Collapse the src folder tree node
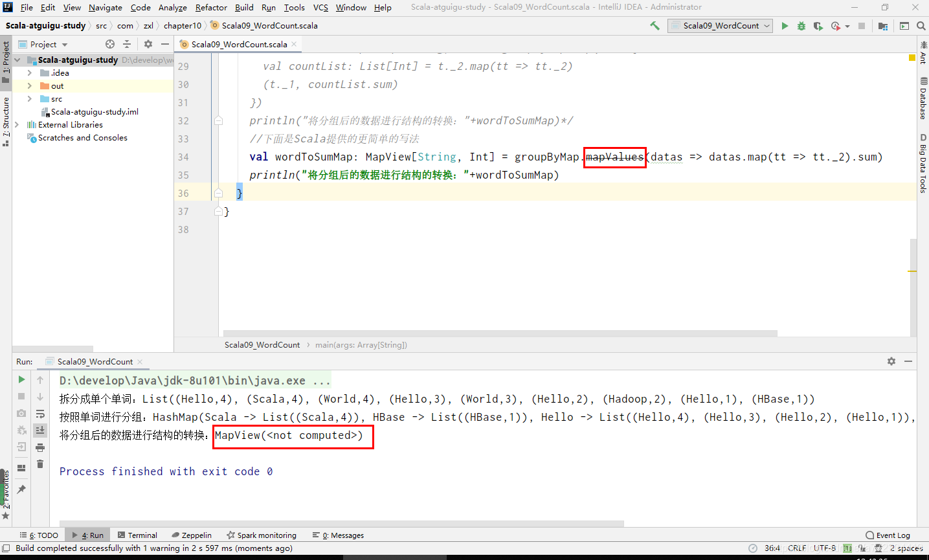Image resolution: width=929 pixels, height=560 pixels. pyautogui.click(x=28, y=98)
